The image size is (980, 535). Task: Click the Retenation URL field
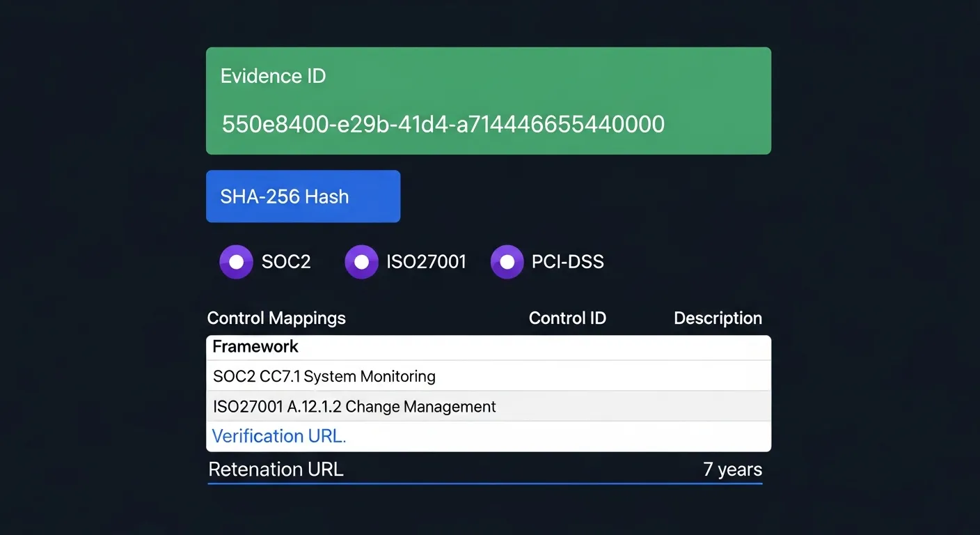click(x=276, y=469)
